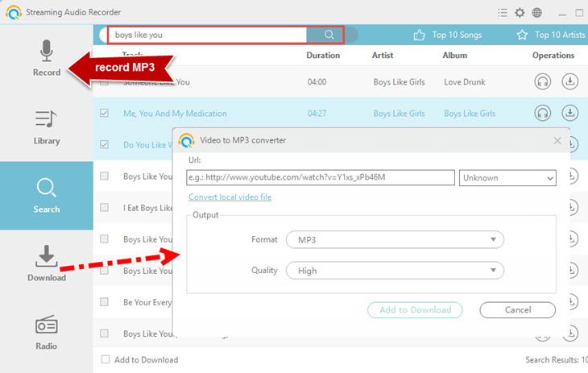The height and width of the screenshot is (373, 588).
Task: Click the Artist column header
Action: click(x=383, y=55)
